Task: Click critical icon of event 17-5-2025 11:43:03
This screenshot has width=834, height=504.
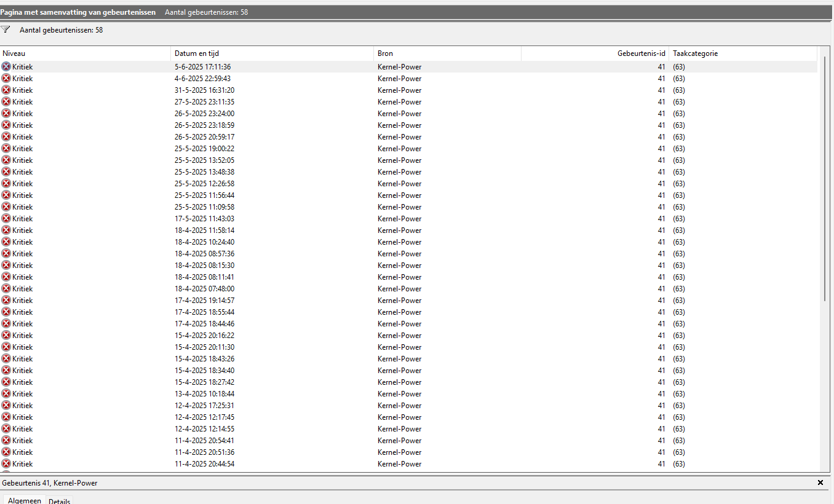Action: click(x=6, y=218)
